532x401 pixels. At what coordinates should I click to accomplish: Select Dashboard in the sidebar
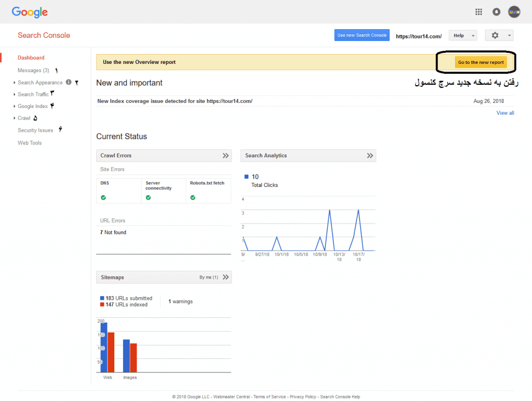[x=31, y=58]
